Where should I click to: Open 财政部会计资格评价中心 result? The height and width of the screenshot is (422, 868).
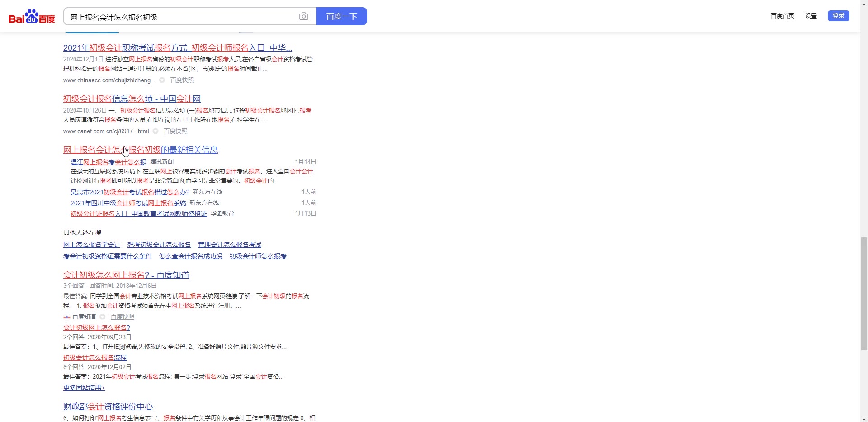click(x=108, y=407)
